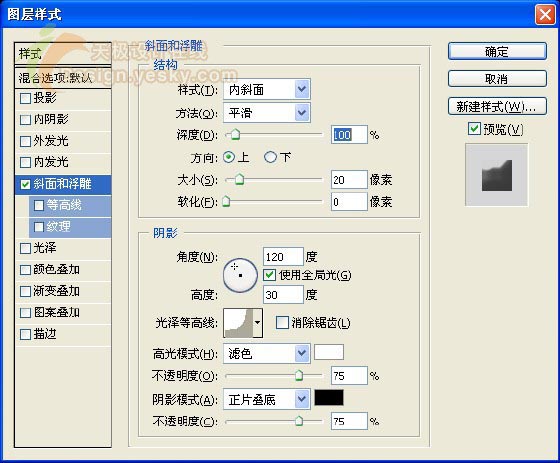Click the 深度 depth slider handle
This screenshot has height=463, width=560.
click(235, 135)
